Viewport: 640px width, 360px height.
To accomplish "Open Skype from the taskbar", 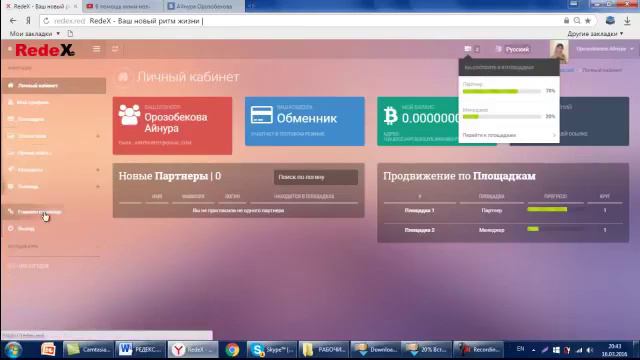I will click(x=272, y=350).
